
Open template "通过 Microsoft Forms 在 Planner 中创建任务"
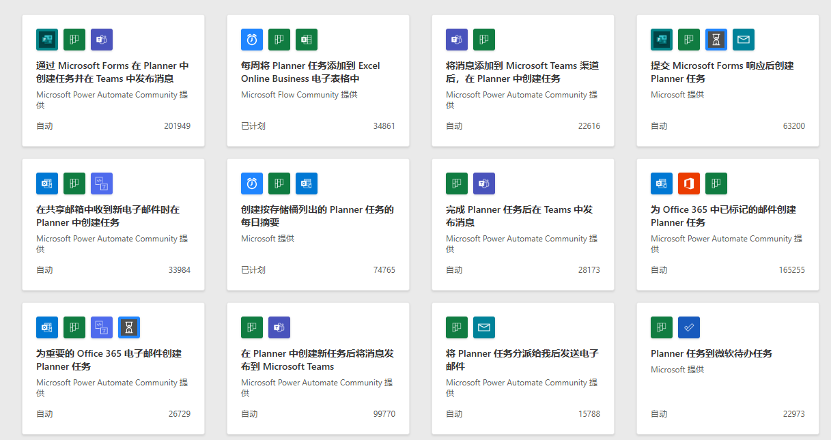[x=112, y=72]
